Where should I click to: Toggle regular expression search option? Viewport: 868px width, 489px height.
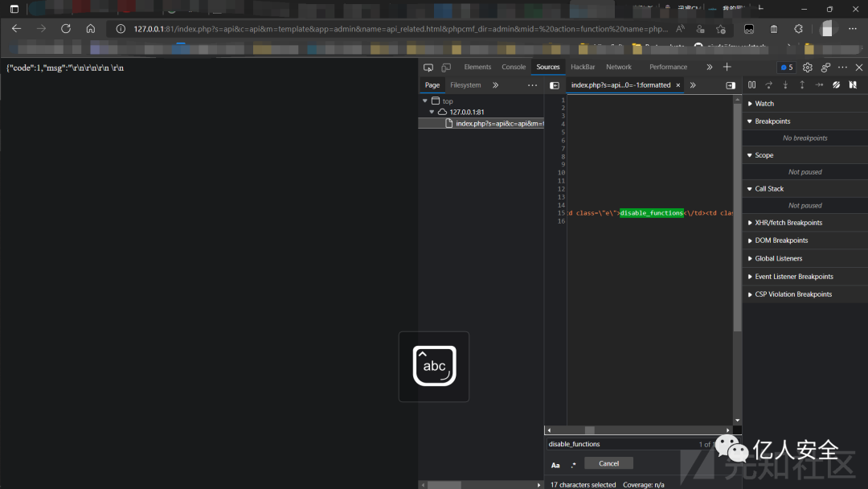tap(573, 465)
